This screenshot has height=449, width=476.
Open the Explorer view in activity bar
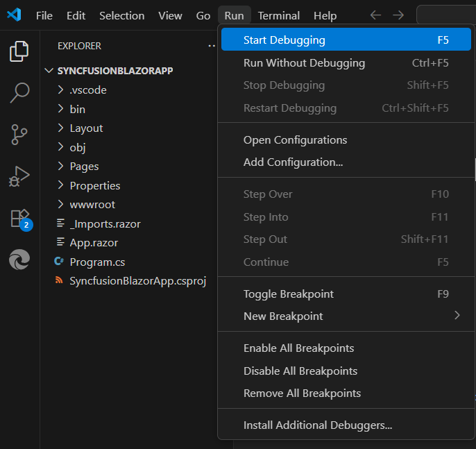click(x=19, y=51)
